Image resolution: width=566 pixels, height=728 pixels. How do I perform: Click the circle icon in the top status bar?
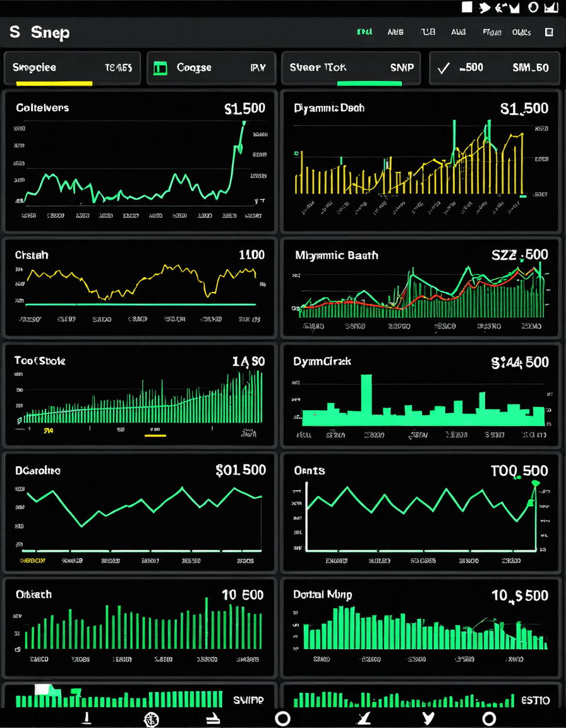click(534, 7)
